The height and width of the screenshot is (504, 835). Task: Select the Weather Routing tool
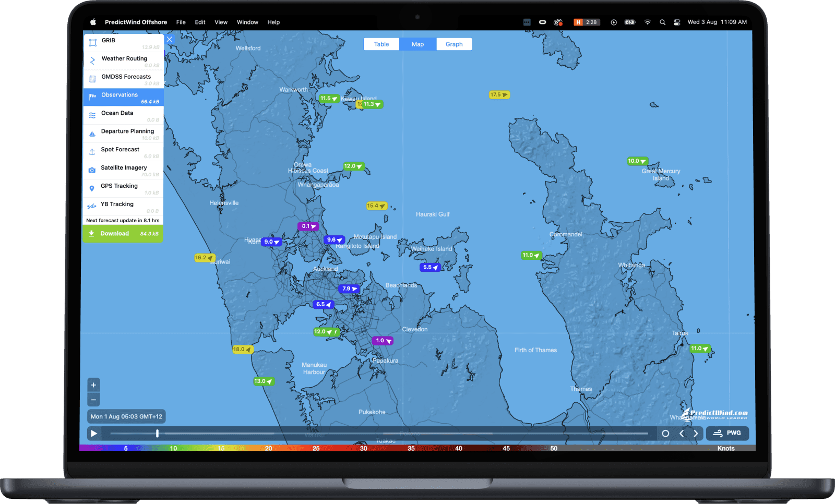point(124,58)
